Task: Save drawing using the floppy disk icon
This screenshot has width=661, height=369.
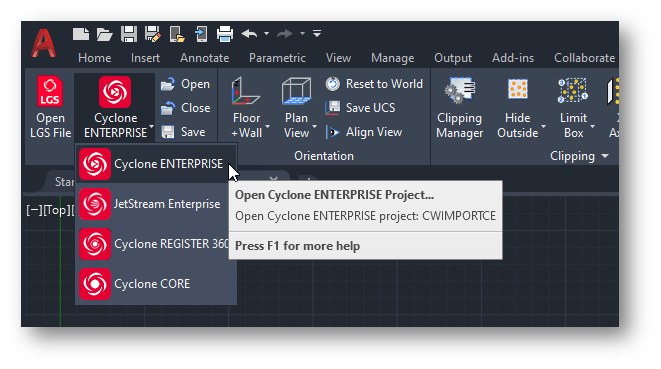Action: [129, 34]
